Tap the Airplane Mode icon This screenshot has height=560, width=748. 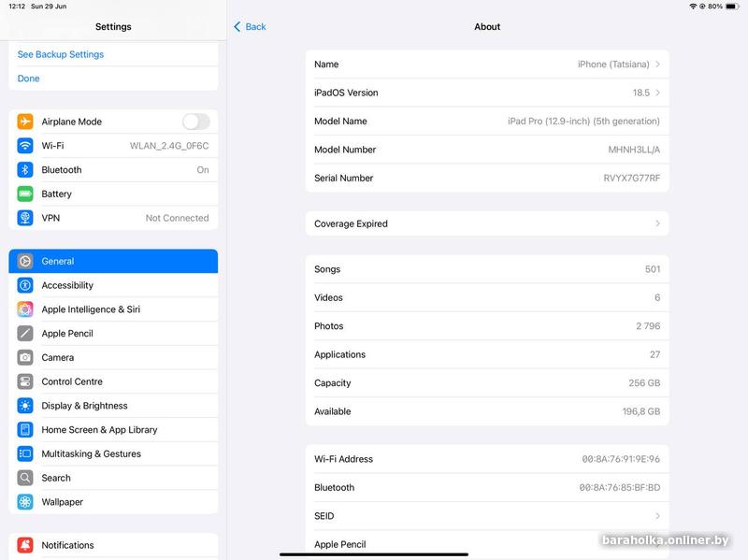tap(25, 122)
